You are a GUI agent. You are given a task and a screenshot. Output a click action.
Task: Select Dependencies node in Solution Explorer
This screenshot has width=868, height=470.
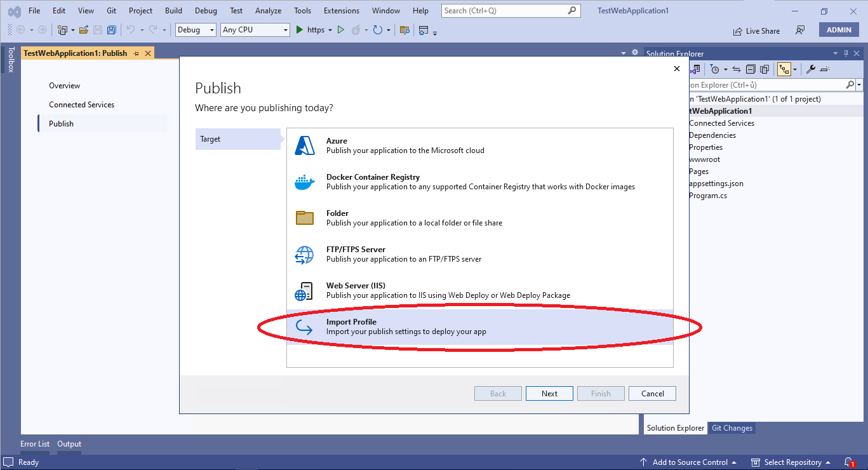point(712,135)
